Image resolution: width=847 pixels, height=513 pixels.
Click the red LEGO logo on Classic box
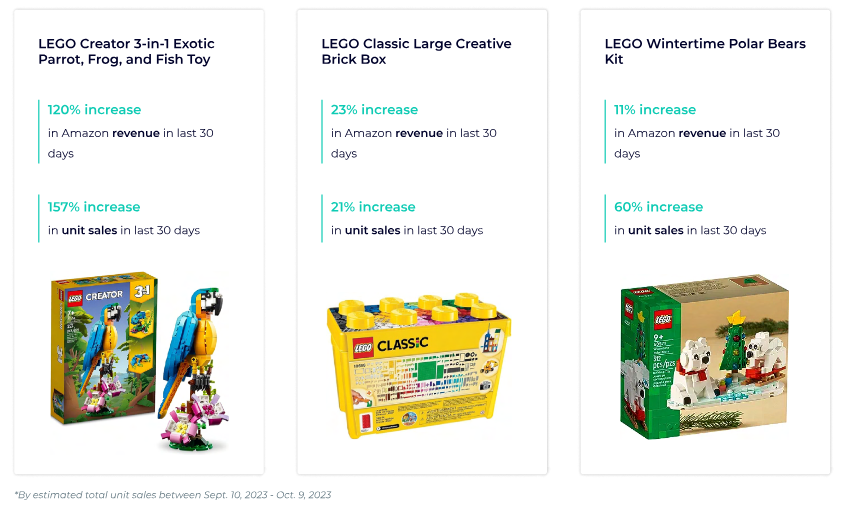click(362, 347)
